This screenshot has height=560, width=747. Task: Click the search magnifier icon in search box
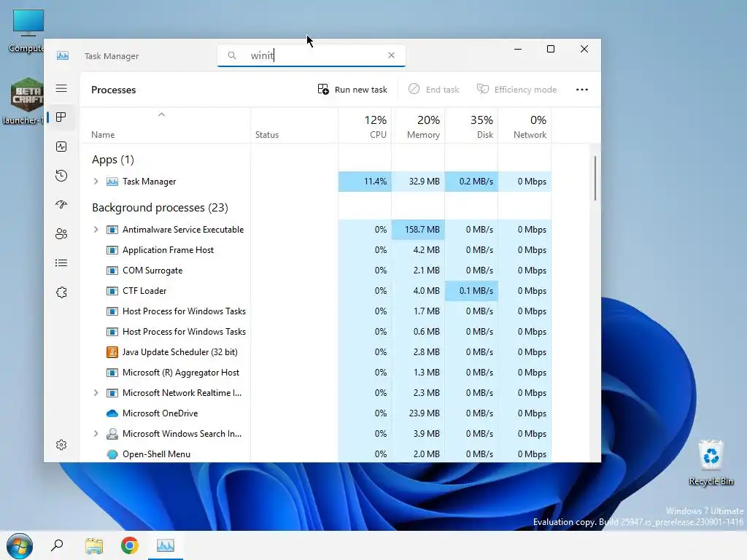coord(232,55)
